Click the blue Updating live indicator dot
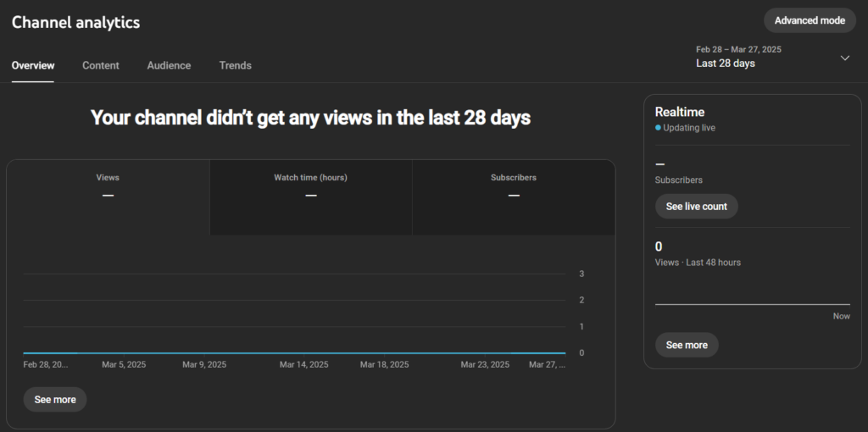 [x=658, y=128]
